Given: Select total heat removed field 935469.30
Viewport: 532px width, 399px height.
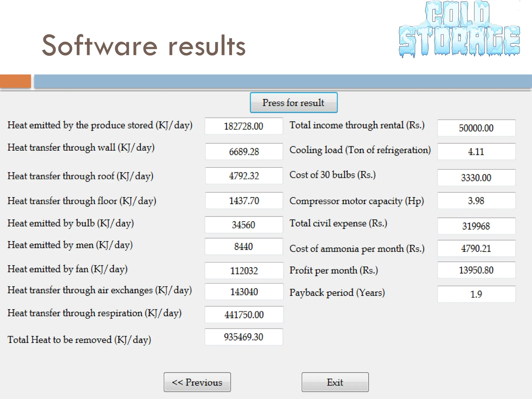Looking at the screenshot, I should pos(244,337).
